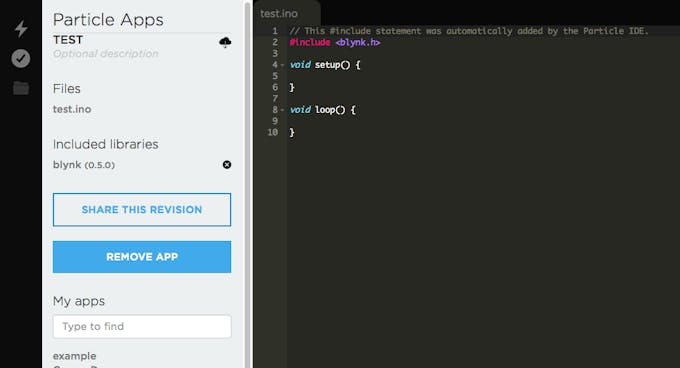Click the blynk (0.5.0) library entry
This screenshot has height=368, width=680.
(x=84, y=165)
